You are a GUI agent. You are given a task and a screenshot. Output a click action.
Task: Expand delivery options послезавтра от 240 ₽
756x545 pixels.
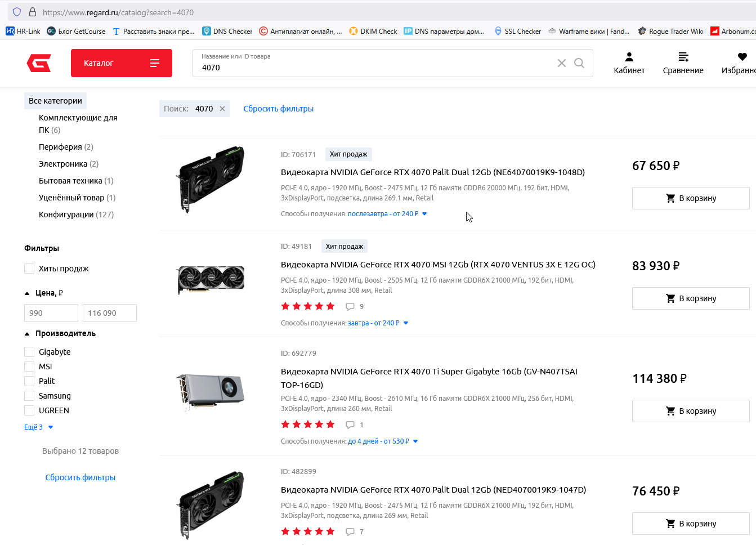pyautogui.click(x=387, y=214)
